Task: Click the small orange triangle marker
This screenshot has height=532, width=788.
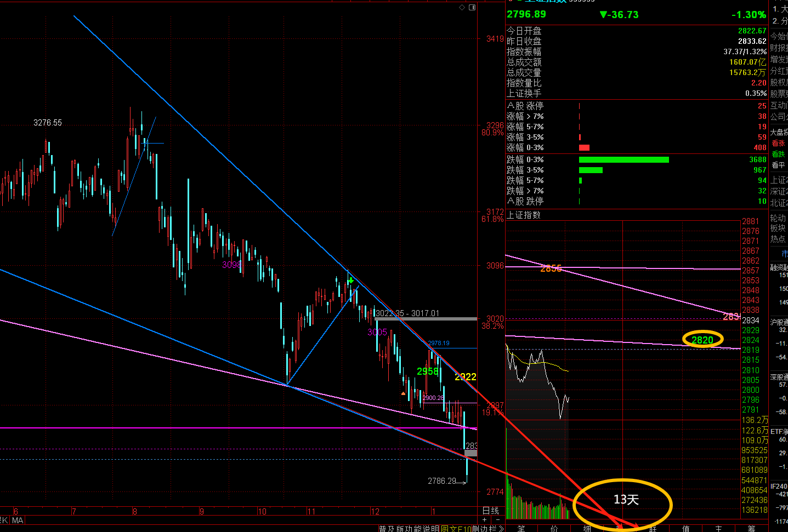Action: coord(404,393)
